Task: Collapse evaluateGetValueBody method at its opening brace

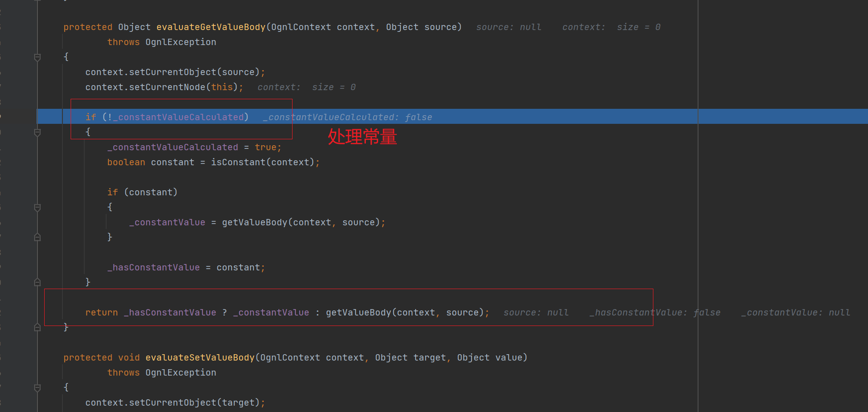Action: pos(37,57)
